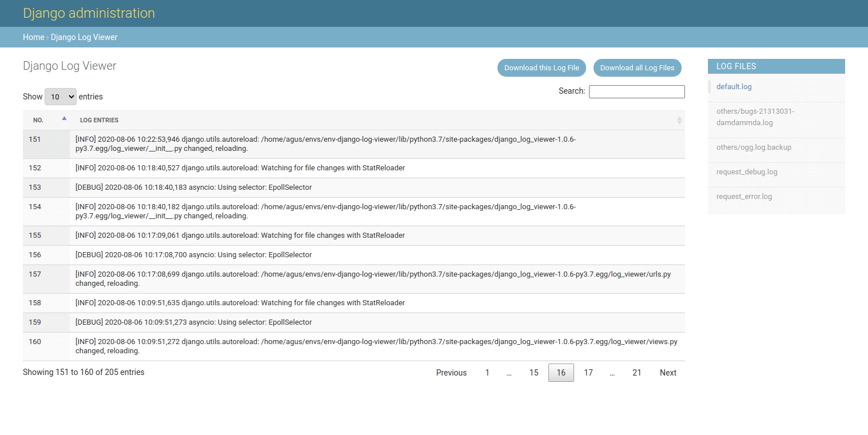Click the Home breadcrumb link
Viewport: 868px width, 435px height.
33,37
